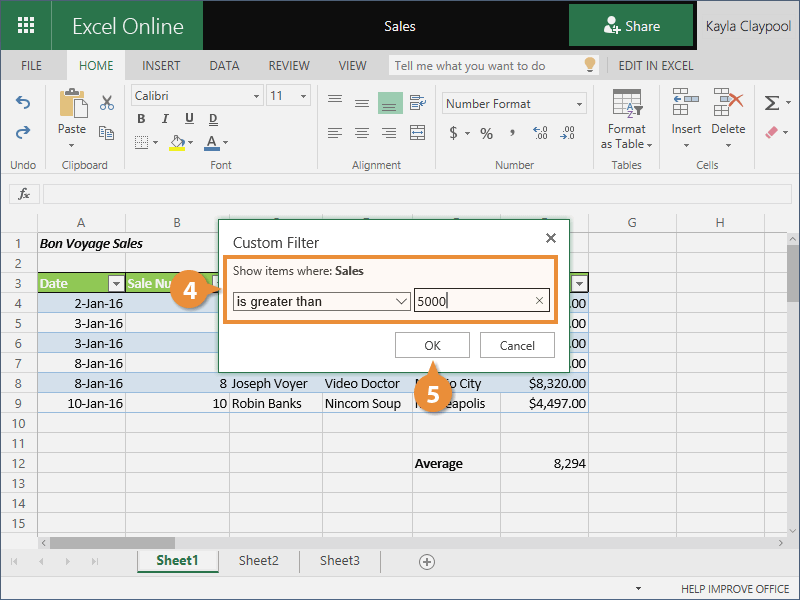Open the 'is greater than' condition dropdown
The height and width of the screenshot is (600, 800).
point(320,301)
